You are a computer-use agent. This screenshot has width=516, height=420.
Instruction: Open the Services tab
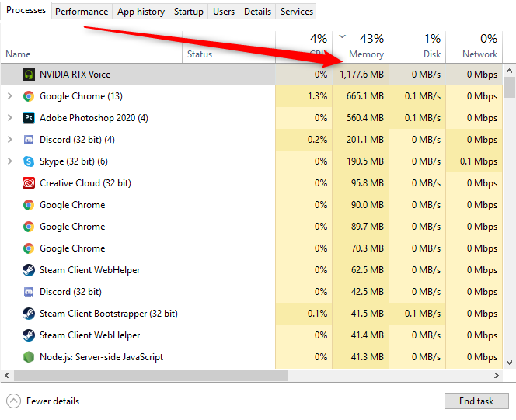pyautogui.click(x=297, y=12)
